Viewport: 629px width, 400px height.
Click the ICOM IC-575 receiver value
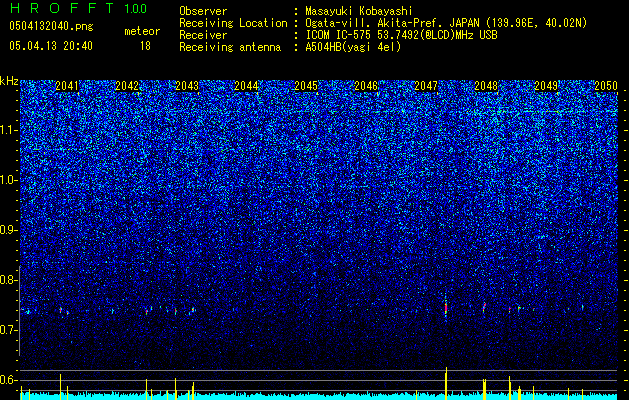(x=401, y=35)
